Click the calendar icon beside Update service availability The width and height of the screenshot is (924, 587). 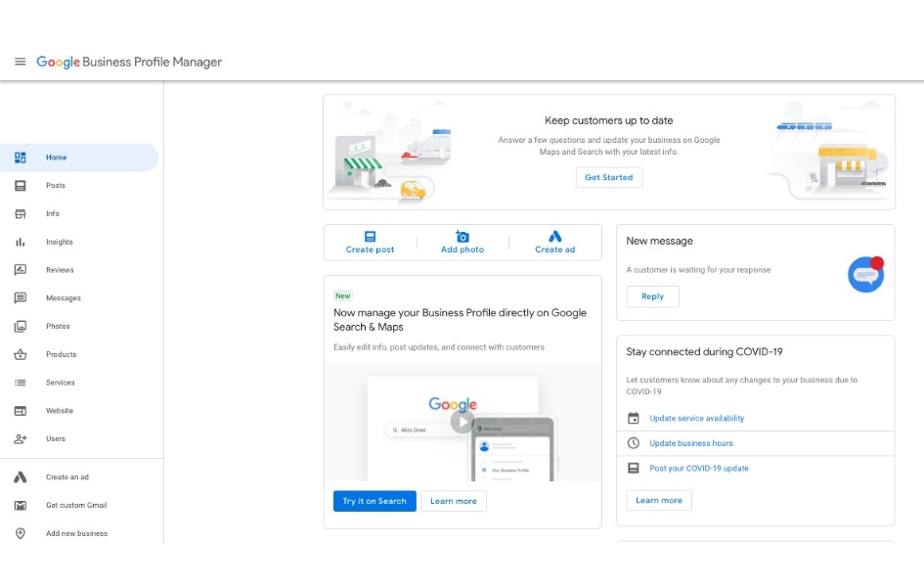(634, 419)
